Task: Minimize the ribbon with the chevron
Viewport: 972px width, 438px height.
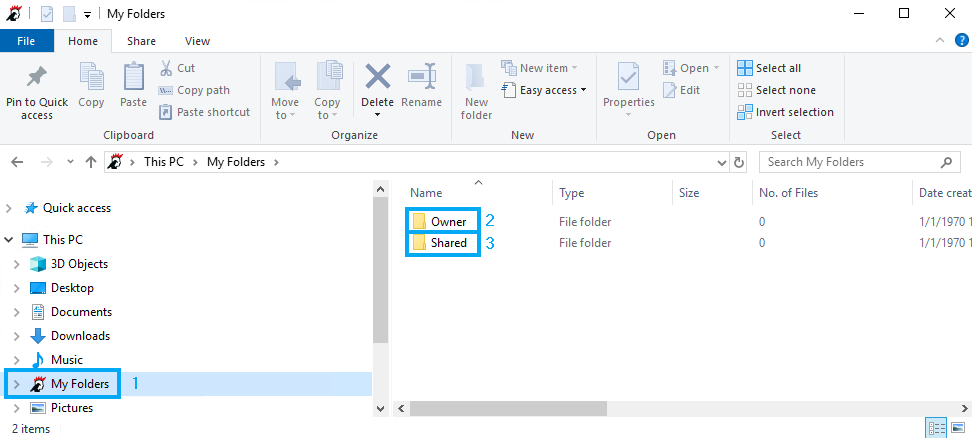Action: click(940, 41)
